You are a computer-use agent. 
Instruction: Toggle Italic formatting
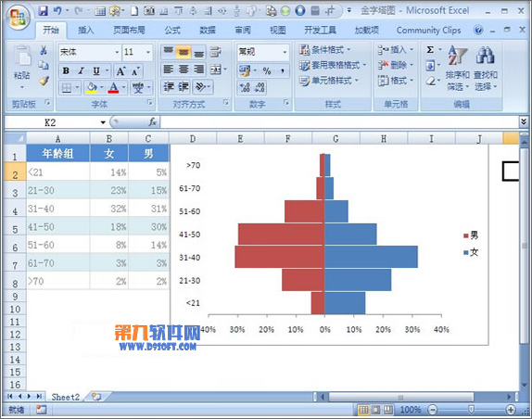[81, 70]
